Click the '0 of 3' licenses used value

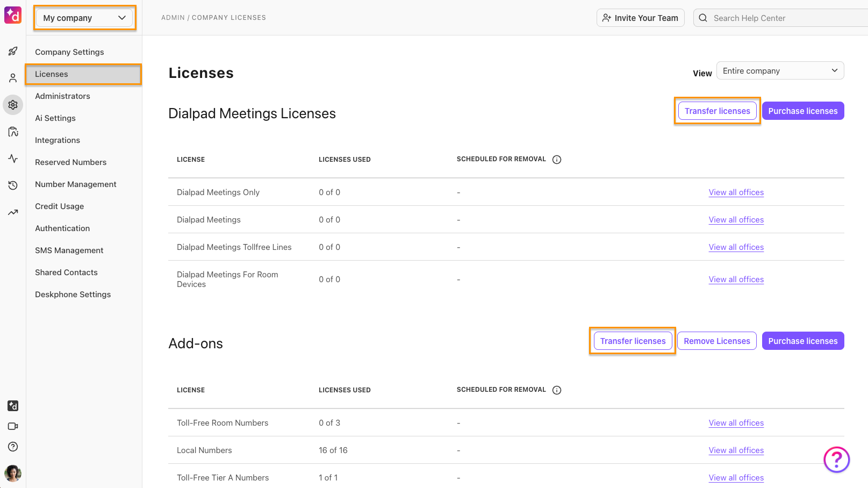point(329,423)
